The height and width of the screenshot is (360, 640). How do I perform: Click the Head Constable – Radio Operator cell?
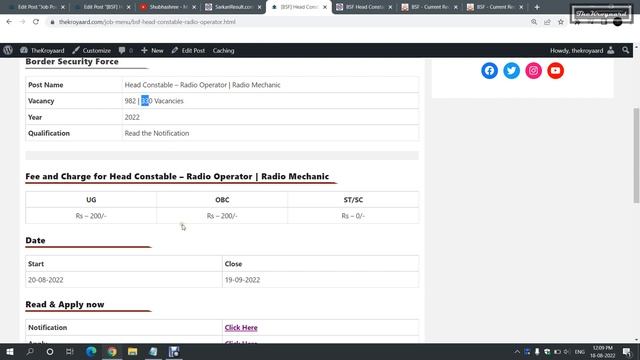point(270,85)
